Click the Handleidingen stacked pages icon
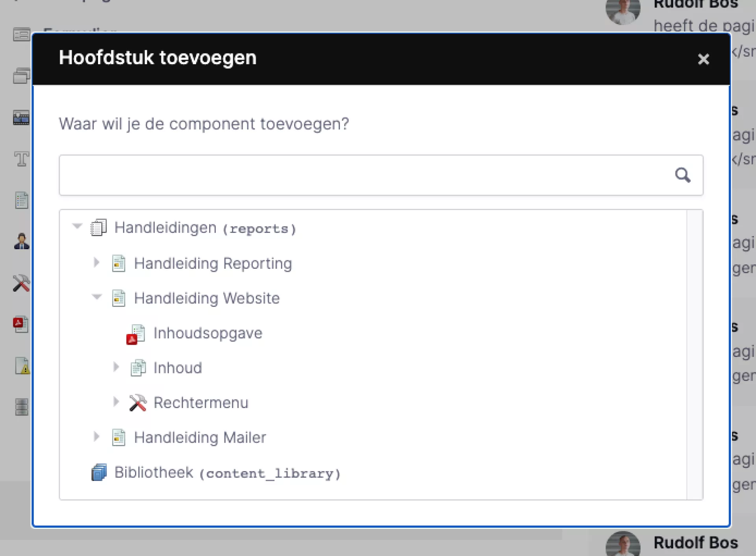 [x=98, y=228]
